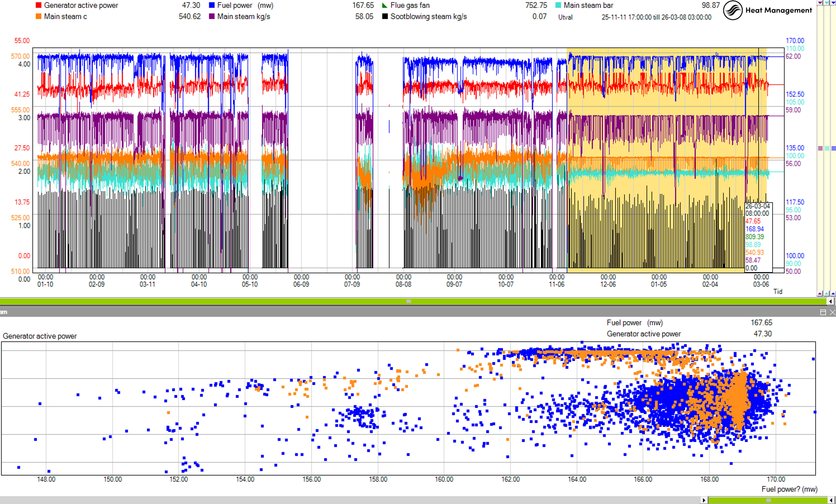
Task: Click the Sootblowing steam kg/s legend label
Action: pyautogui.click(x=429, y=16)
